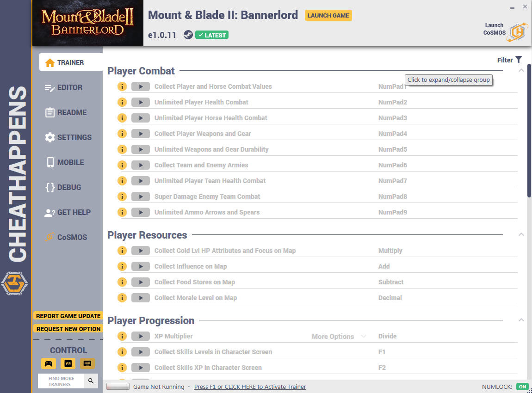Screen dimensions: 532x393
Task: Click info icon for Unlimited Player Team Health Combat
Action: click(x=122, y=181)
